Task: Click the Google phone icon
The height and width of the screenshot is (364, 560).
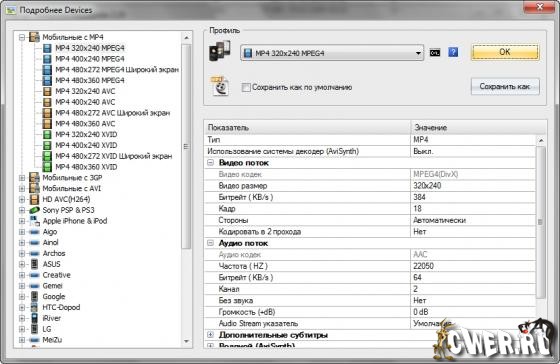Action: coord(34,296)
